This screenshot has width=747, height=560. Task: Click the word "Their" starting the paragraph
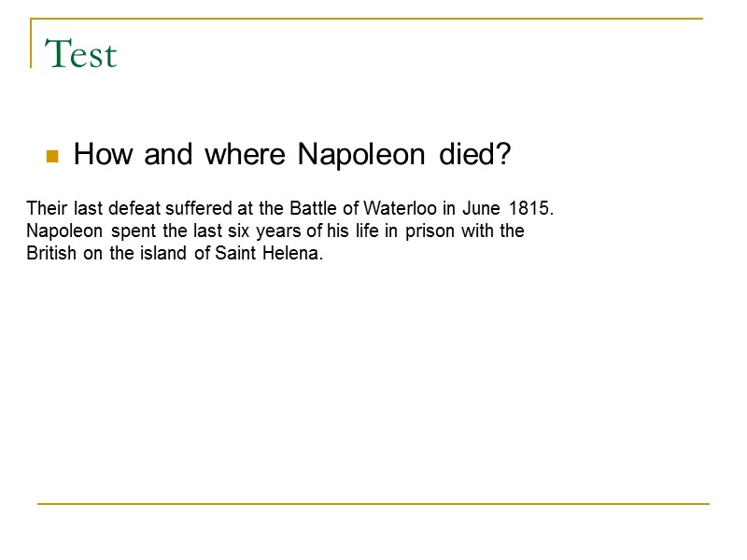44,207
